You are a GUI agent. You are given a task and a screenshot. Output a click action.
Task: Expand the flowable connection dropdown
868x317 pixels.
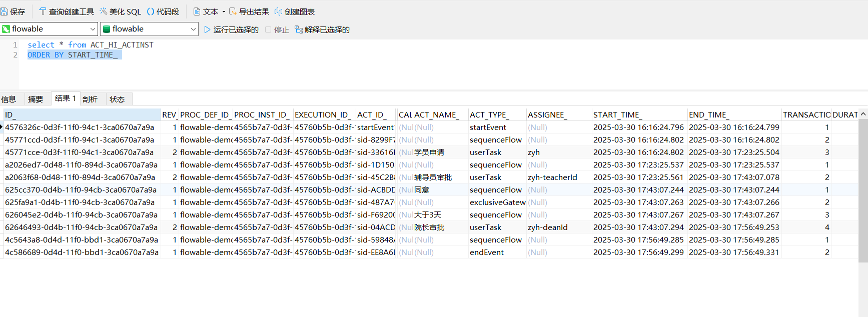click(93, 29)
